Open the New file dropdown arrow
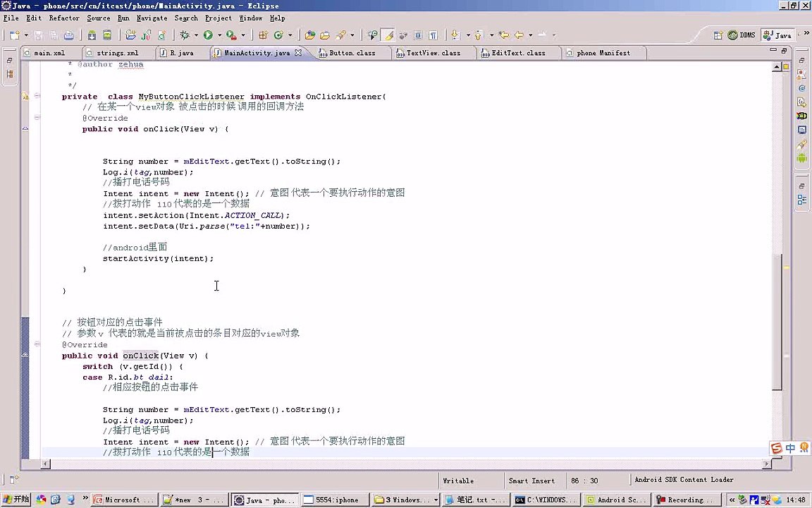812x508 pixels. tap(26, 35)
